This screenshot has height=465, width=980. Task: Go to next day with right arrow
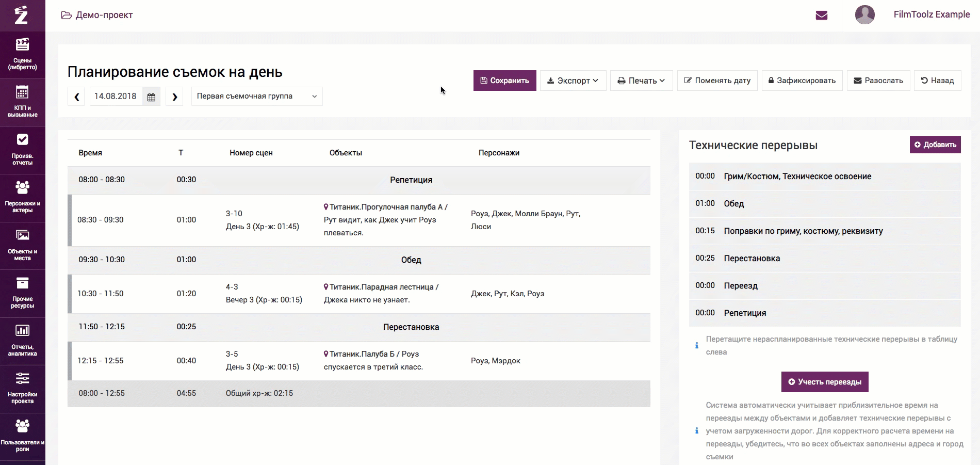(x=174, y=97)
